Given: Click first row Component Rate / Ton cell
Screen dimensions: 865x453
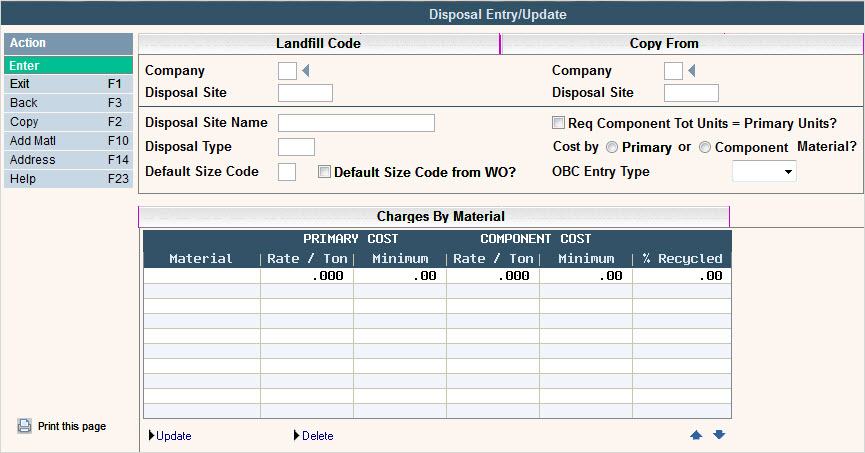Looking at the screenshot, I should [x=493, y=276].
